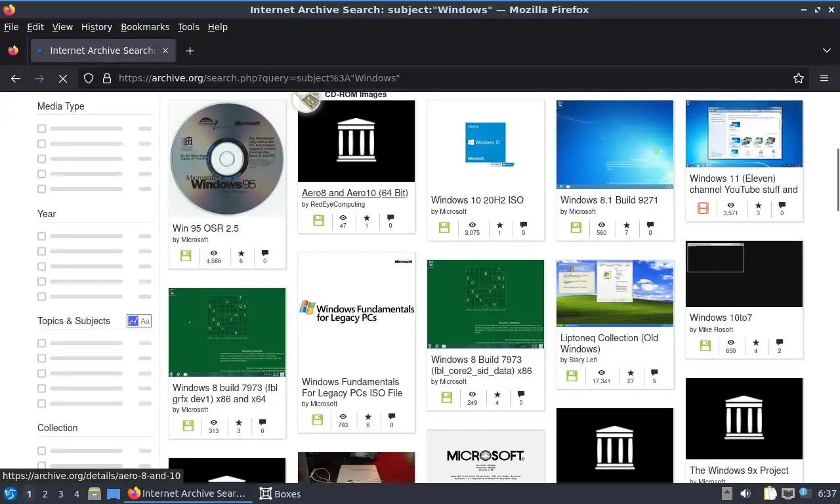Tick the first checkbox under Topics & Subjects
Viewport: 840px width, 504px height.
[x=42, y=343]
